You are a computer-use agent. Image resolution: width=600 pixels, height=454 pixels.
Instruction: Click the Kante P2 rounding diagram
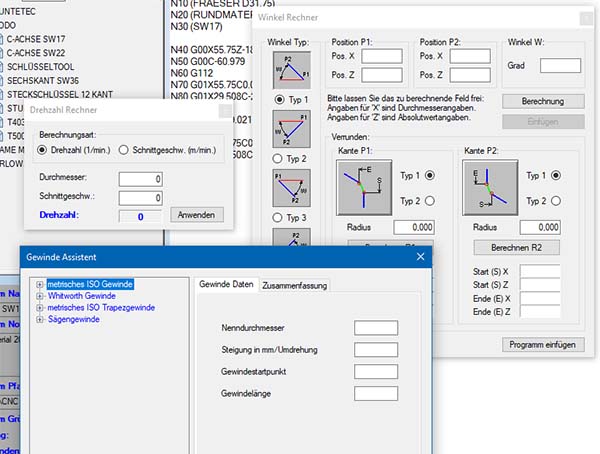click(490, 188)
